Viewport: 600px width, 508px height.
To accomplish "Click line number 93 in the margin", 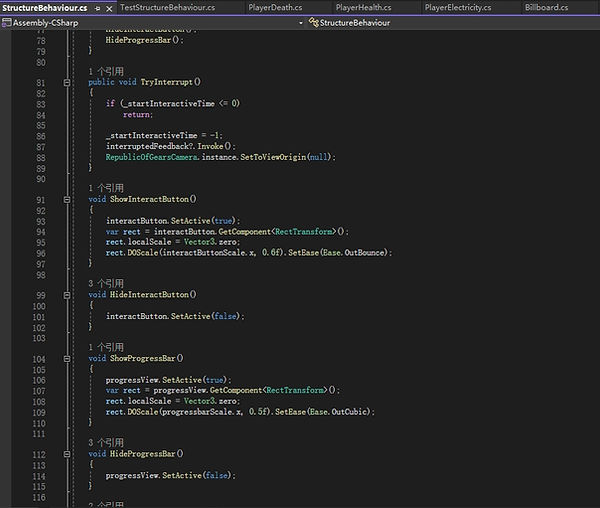I will pos(41,221).
